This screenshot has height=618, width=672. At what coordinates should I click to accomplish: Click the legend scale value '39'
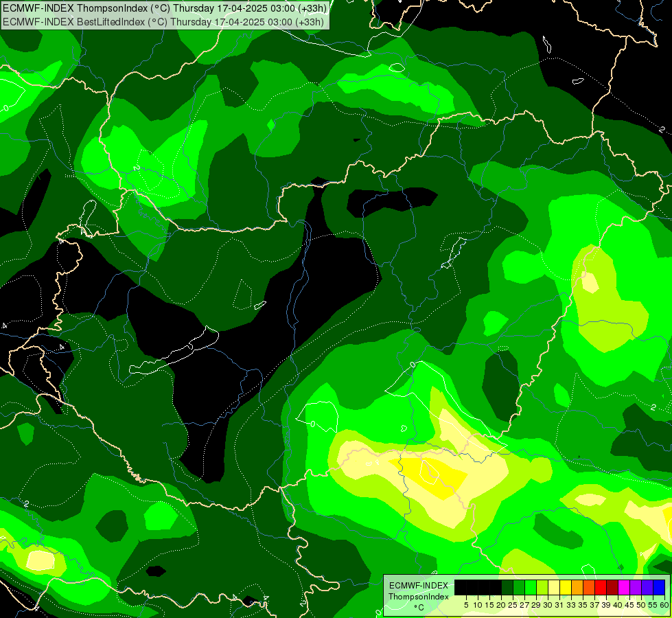pos(606,605)
